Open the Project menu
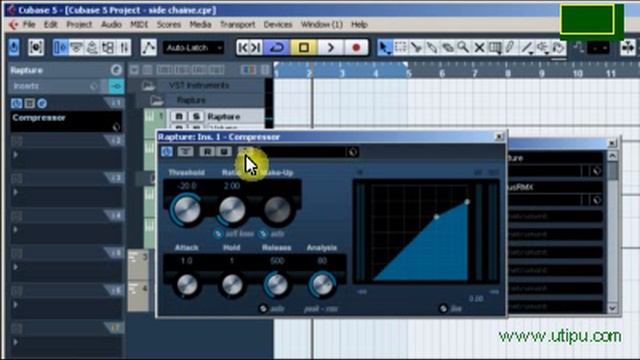Viewport: 640px width, 360px height. point(79,25)
